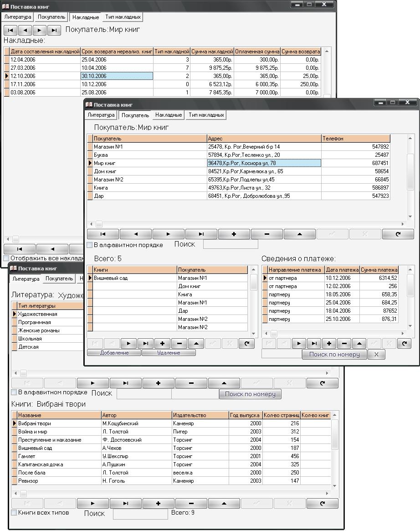Screen dimensions: 420x531
Task: Focus the Поиск field in Покупатель window
Action: [230, 244]
